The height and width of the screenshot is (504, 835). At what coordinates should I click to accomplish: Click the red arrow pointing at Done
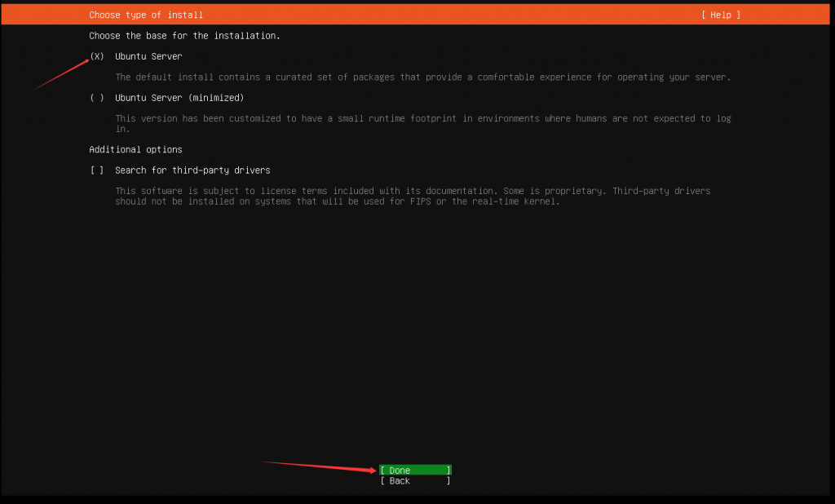pos(318,466)
